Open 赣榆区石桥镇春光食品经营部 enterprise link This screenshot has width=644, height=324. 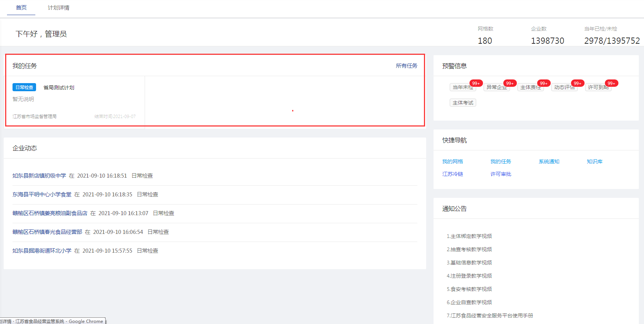tap(47, 232)
